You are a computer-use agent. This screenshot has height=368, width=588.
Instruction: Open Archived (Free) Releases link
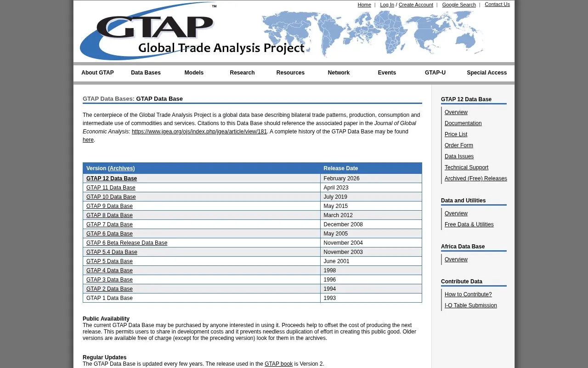point(476,178)
